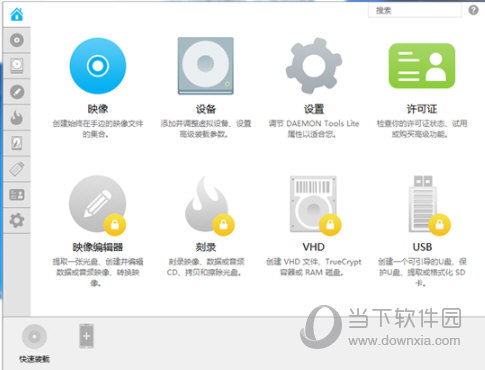Open Images from the sidebar disc icon
The width and height of the screenshot is (485, 370).
pos(17,40)
